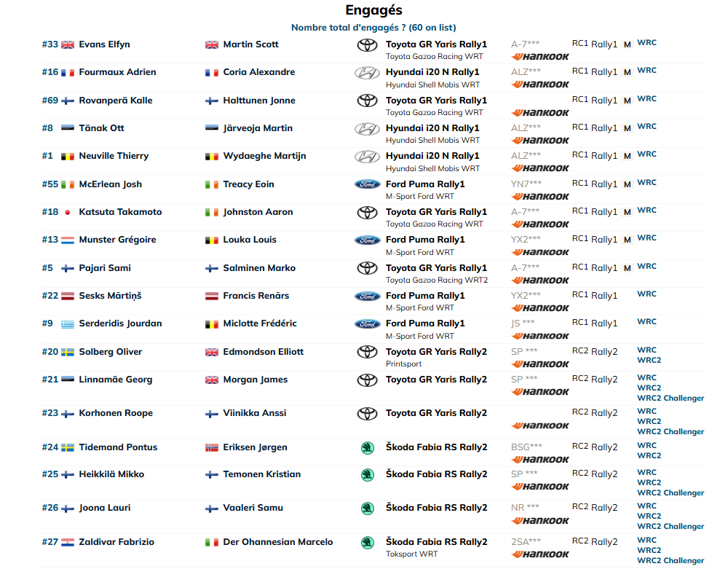728x569 pixels.
Task: Click the Hankook tyre logo in Evans Elfyn row
Action: point(540,57)
